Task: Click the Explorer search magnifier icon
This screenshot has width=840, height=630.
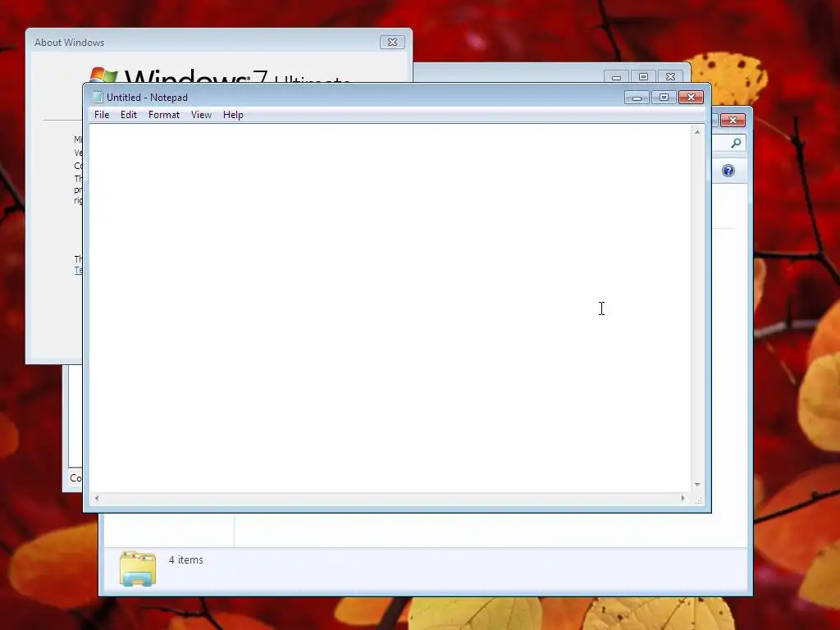Action: coord(736,143)
